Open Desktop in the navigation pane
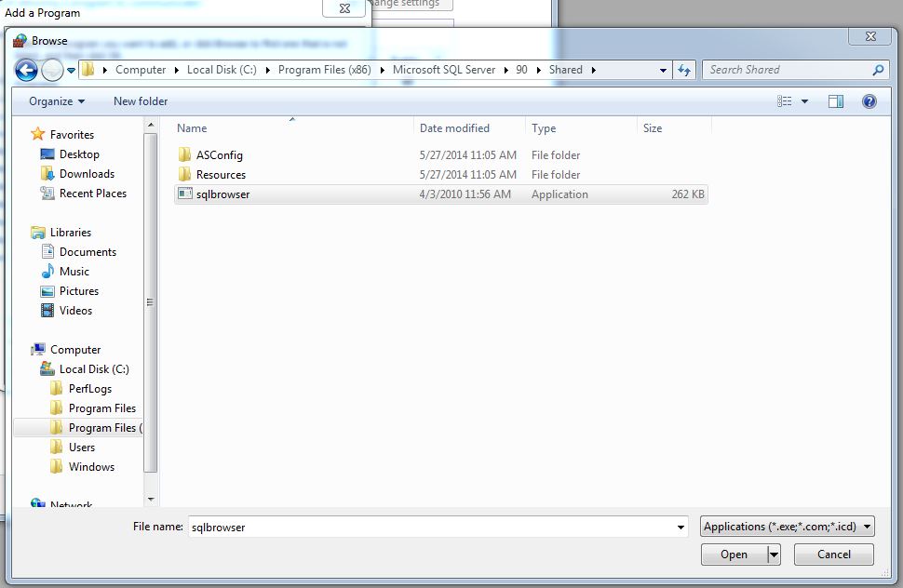Viewport: 903px width, 588px height. point(79,154)
